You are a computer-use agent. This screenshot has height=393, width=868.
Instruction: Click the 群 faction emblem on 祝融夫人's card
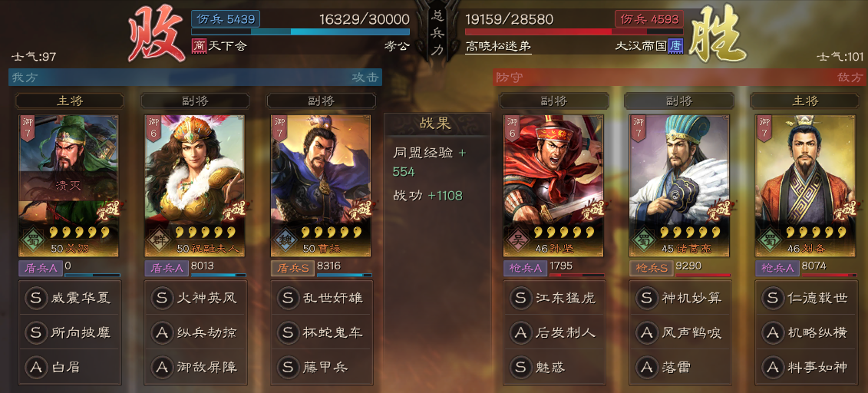(x=157, y=242)
